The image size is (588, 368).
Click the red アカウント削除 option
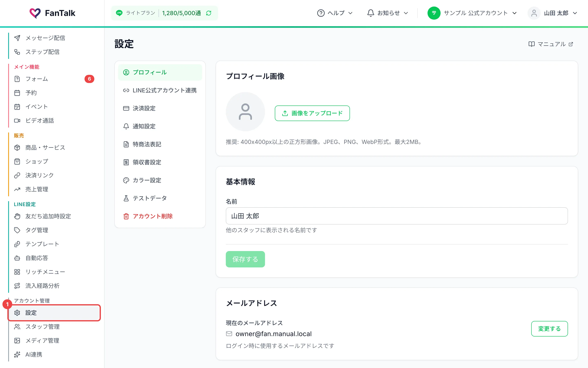160,216
